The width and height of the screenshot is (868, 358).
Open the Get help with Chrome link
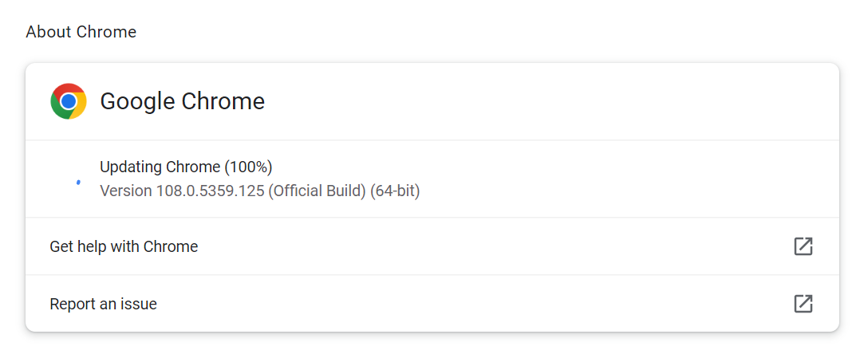[124, 246]
